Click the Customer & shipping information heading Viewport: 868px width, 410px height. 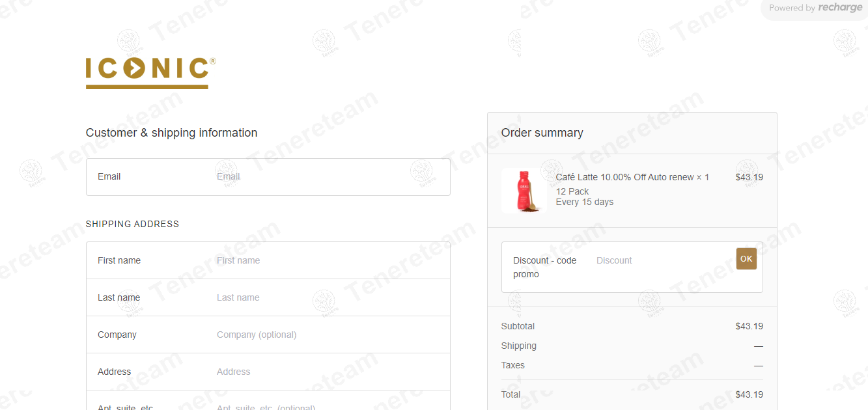click(x=171, y=133)
